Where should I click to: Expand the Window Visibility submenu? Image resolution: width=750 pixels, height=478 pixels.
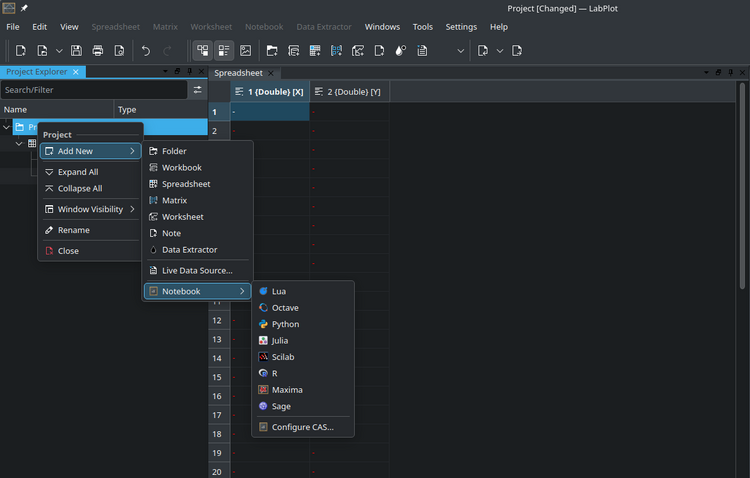(90, 209)
